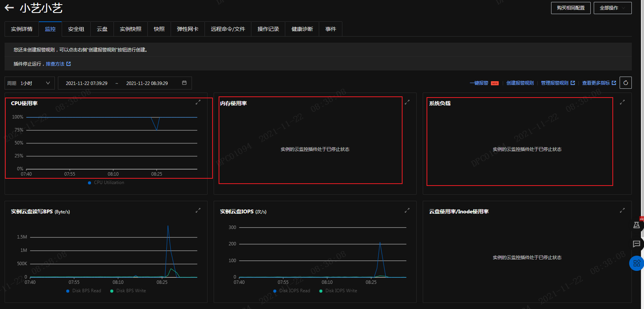Expand the CPU使用率 chart to fullscreen
Image resolution: width=644 pixels, height=309 pixels.
(198, 102)
